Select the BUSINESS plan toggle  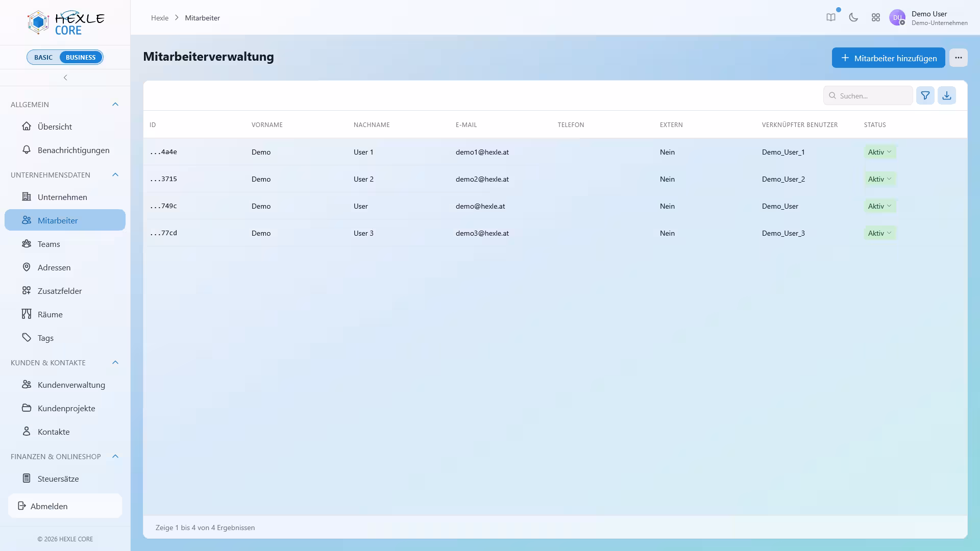[x=81, y=57]
